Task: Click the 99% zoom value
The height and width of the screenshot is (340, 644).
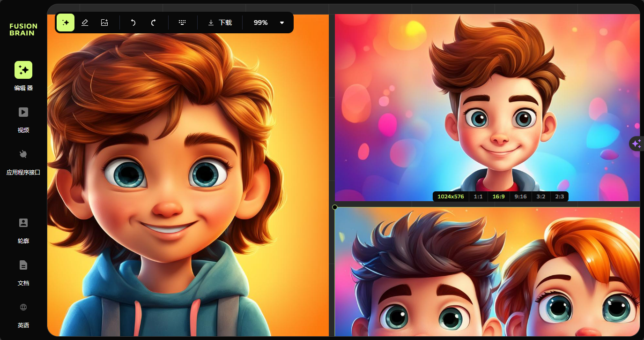Action: pyautogui.click(x=260, y=23)
